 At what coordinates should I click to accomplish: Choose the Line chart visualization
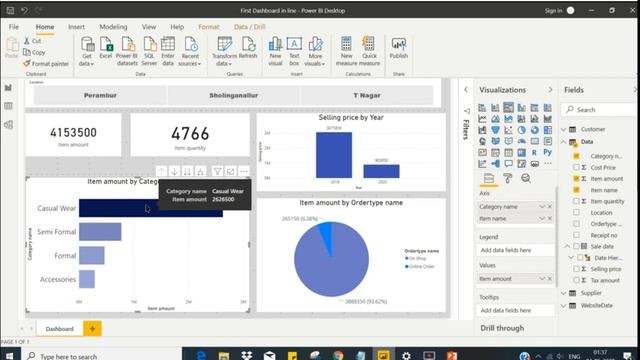click(x=482, y=119)
